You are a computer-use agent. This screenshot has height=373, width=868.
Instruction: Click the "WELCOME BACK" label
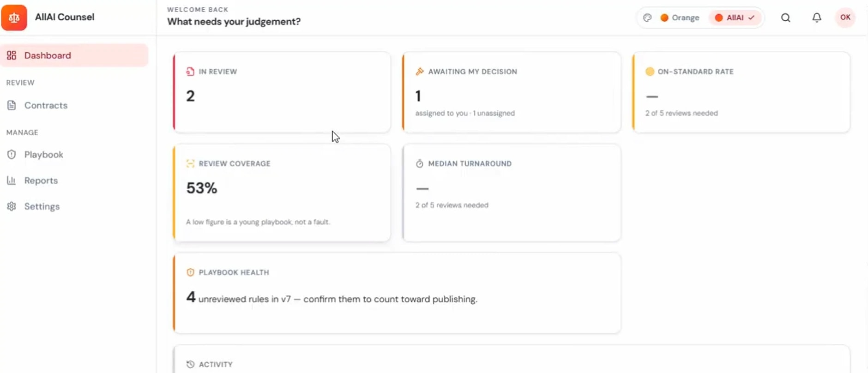tap(198, 9)
